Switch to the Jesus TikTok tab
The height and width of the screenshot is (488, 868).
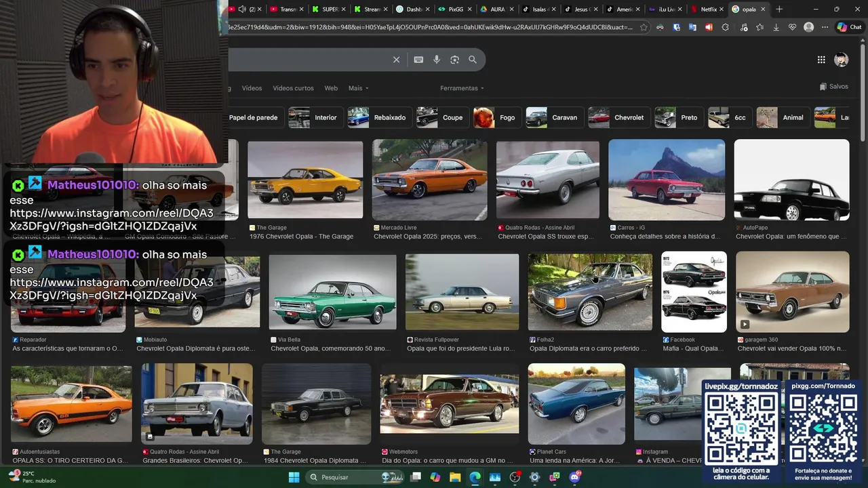(581, 9)
